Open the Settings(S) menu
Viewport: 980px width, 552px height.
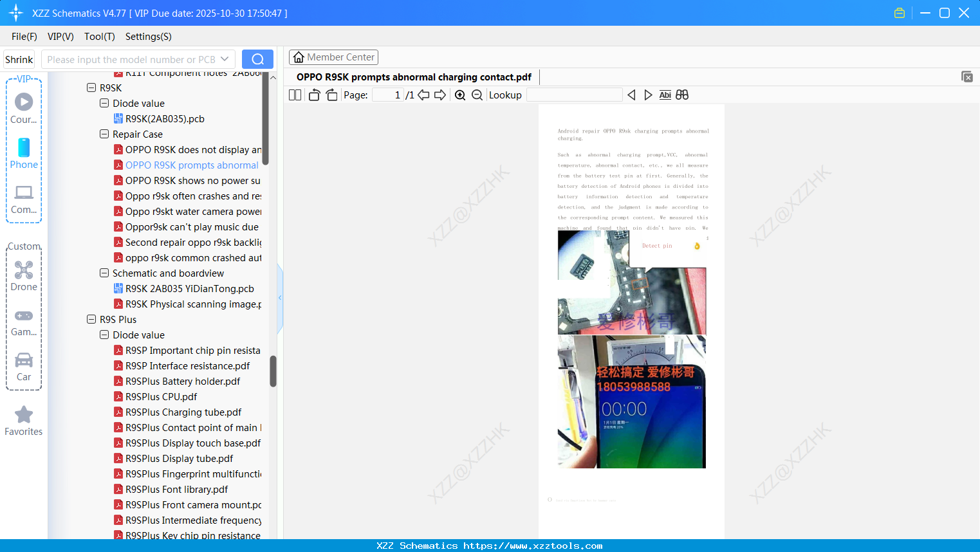coord(149,37)
